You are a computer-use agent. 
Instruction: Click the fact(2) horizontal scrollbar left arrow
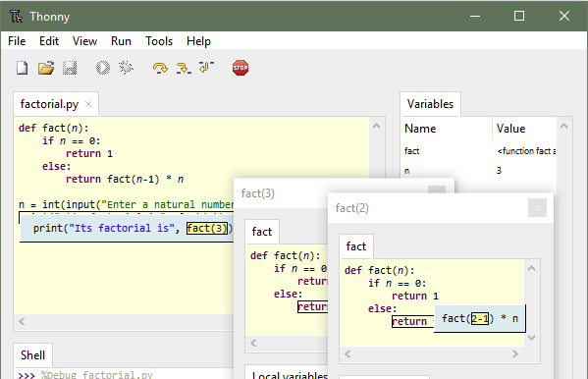(x=347, y=353)
